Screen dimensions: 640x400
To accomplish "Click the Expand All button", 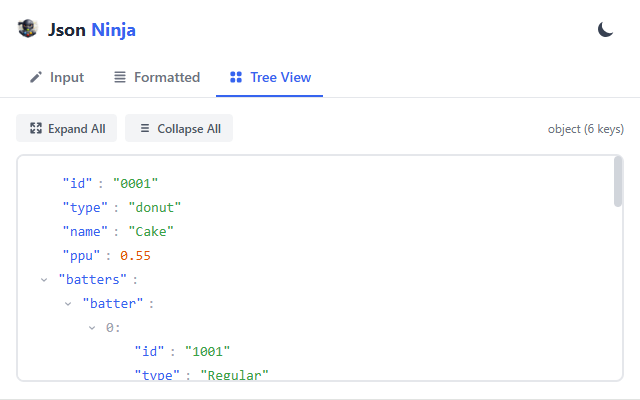I will pyautogui.click(x=67, y=129).
